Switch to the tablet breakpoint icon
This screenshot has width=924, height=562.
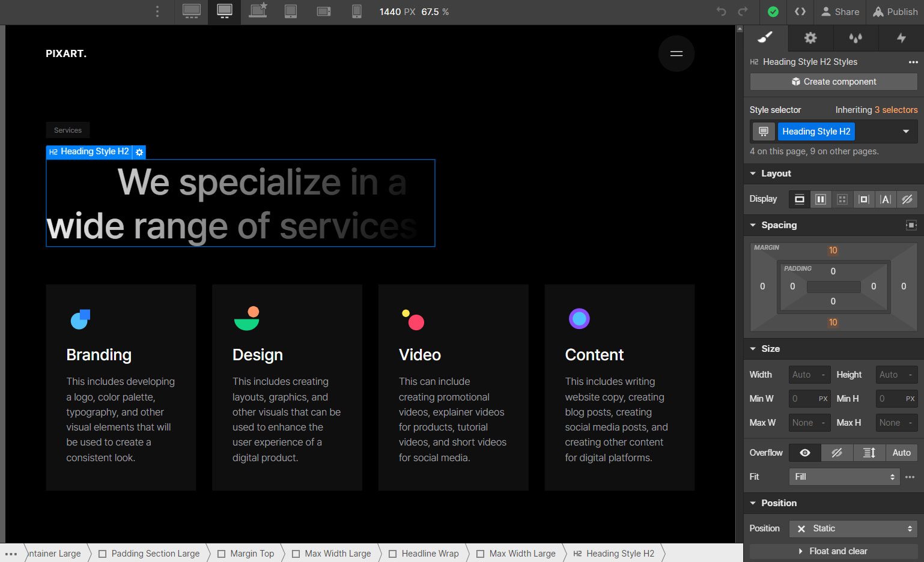291,11
